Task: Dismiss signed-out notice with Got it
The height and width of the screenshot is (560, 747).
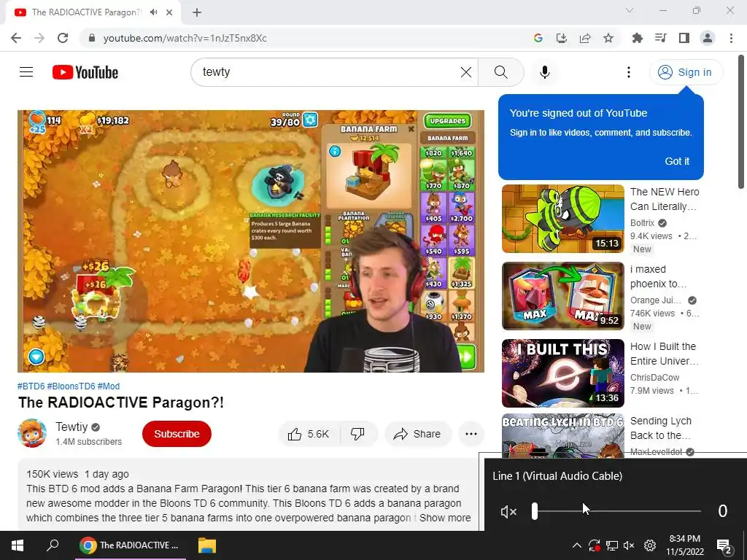Action: 677,161
